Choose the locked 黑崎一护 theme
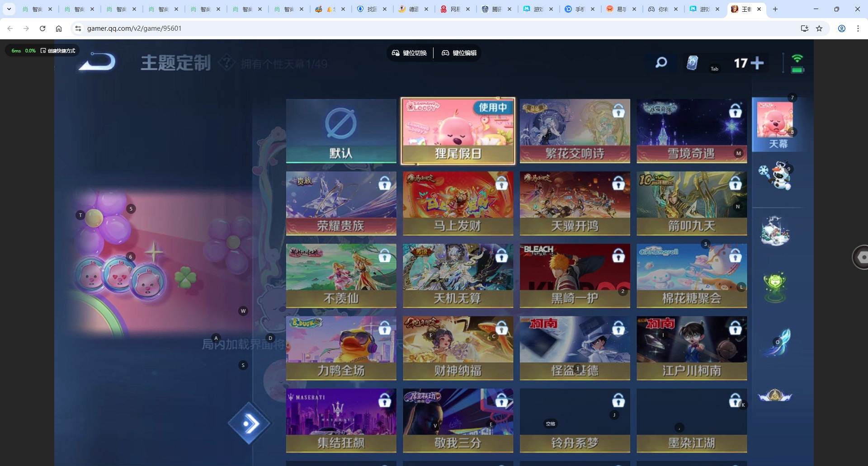The height and width of the screenshot is (466, 868). tap(575, 276)
